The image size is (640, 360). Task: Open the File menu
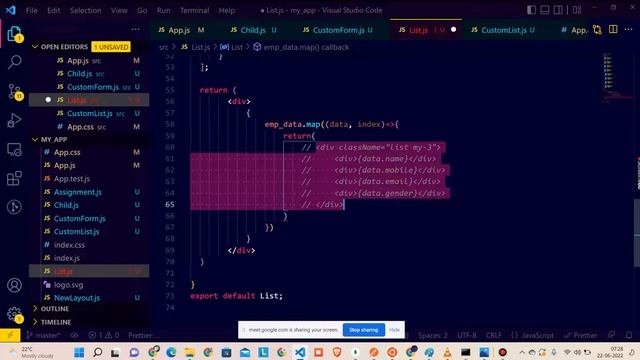pos(31,10)
